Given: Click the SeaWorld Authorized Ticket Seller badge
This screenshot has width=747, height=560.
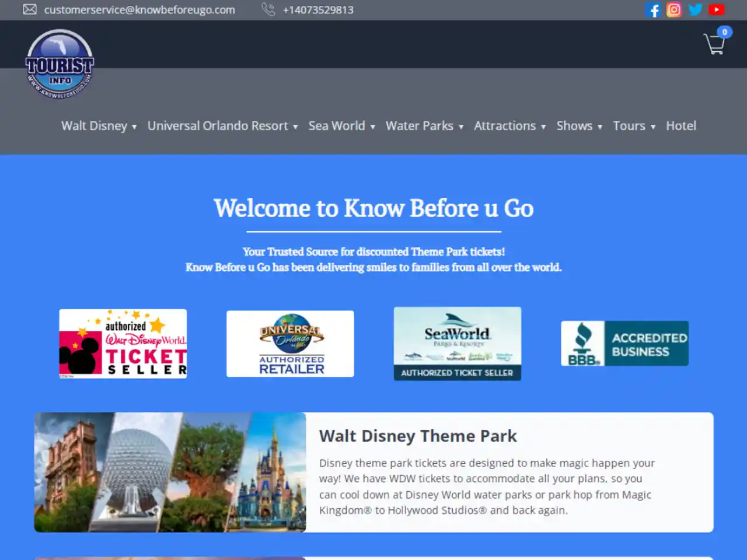Looking at the screenshot, I should click(458, 344).
